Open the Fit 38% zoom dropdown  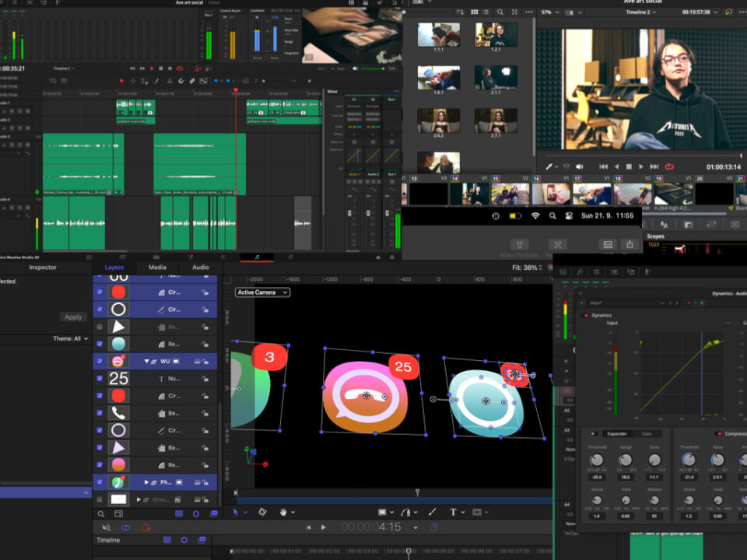pyautogui.click(x=527, y=268)
